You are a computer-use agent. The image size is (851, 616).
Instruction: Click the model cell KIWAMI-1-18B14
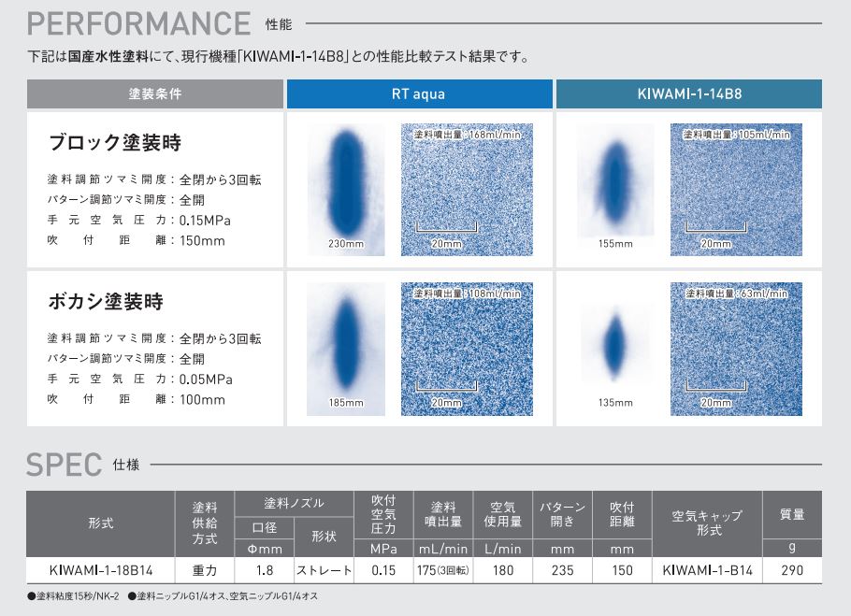click(x=101, y=570)
